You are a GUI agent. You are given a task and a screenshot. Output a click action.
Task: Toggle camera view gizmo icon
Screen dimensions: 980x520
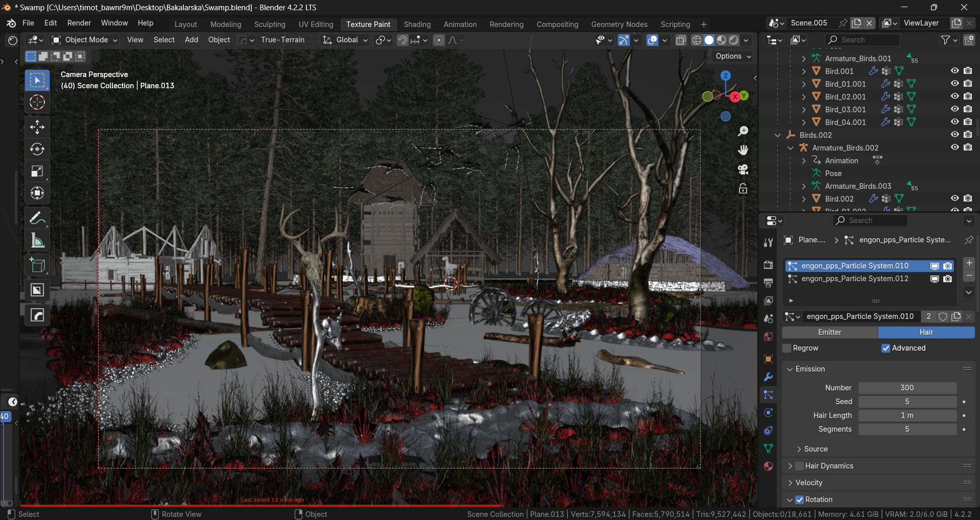coord(743,169)
